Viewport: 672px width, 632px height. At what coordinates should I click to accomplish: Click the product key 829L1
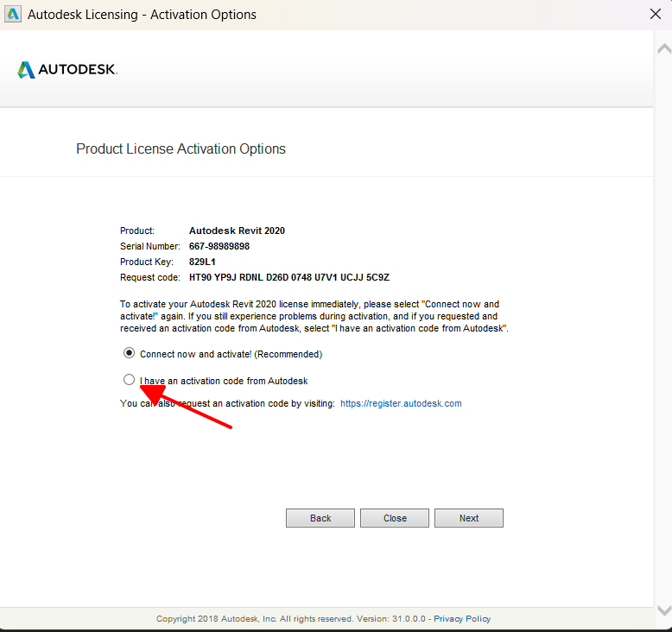pyautogui.click(x=202, y=262)
